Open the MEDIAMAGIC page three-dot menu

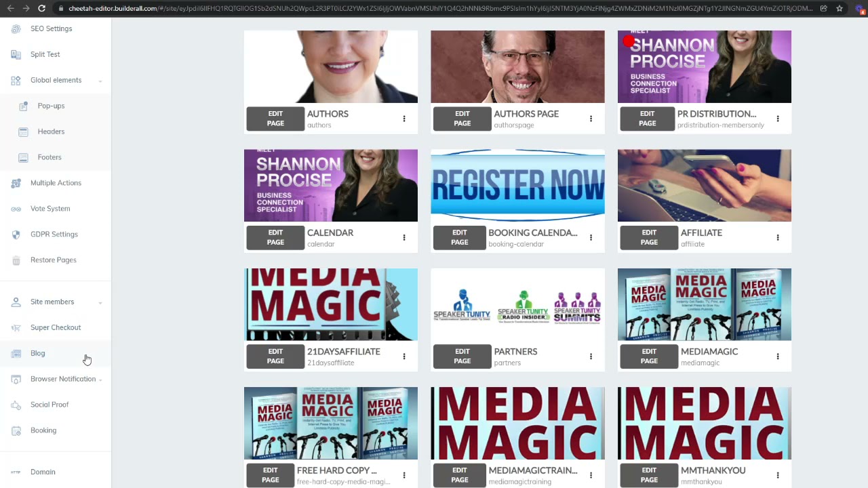tap(778, 357)
